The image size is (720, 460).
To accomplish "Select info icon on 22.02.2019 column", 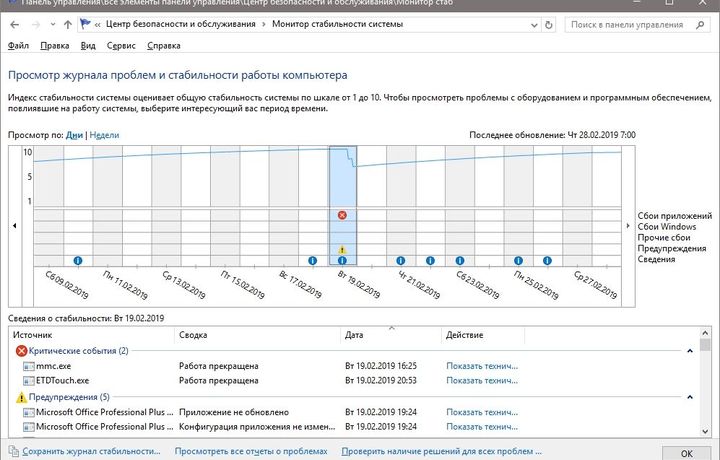I will click(x=430, y=260).
